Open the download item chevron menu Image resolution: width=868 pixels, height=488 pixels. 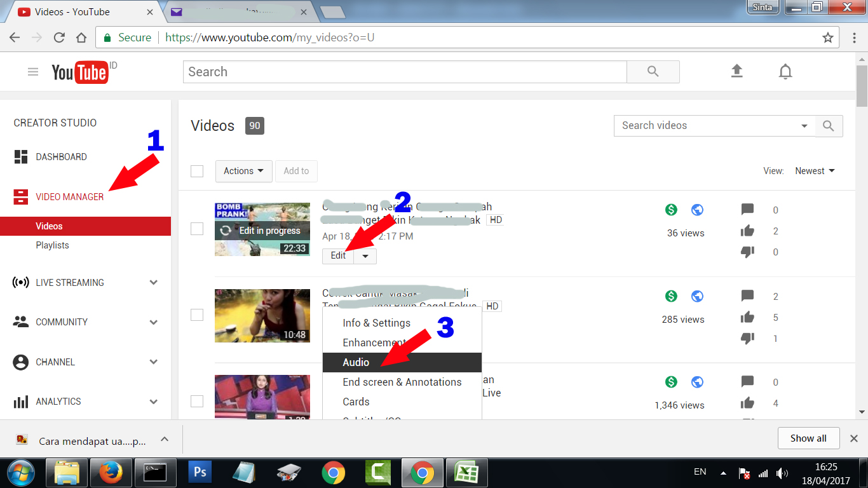(164, 439)
